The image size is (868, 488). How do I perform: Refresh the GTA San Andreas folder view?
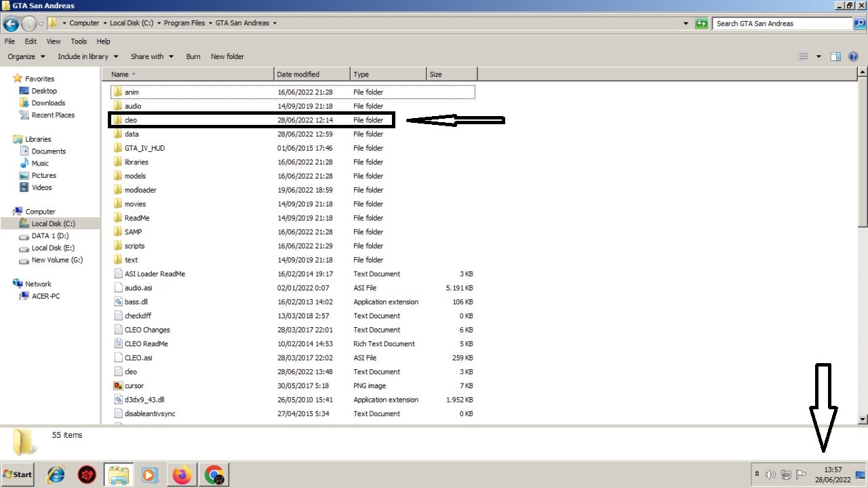point(702,23)
